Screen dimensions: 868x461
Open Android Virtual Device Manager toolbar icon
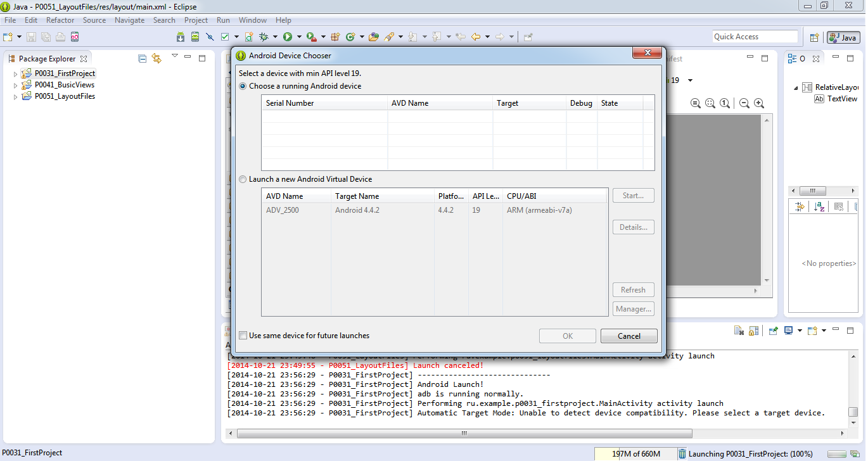195,37
